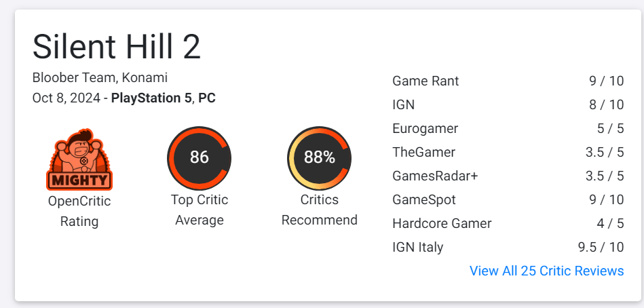Click the OpenCritic Rating label

(79, 211)
